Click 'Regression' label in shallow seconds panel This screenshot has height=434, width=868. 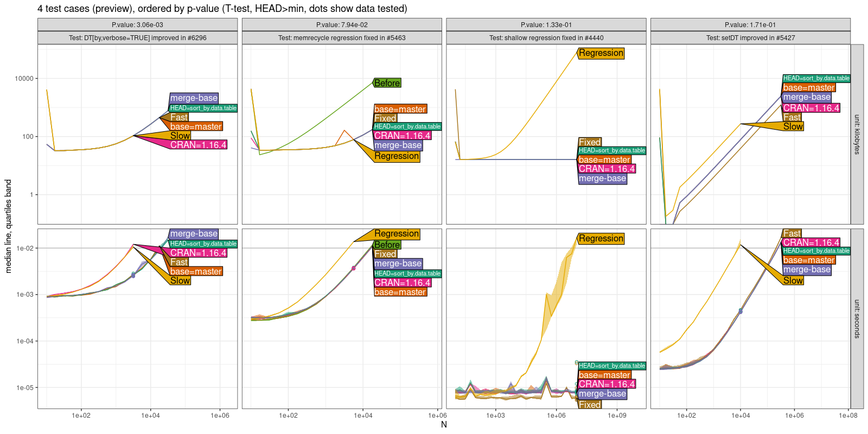(601, 239)
